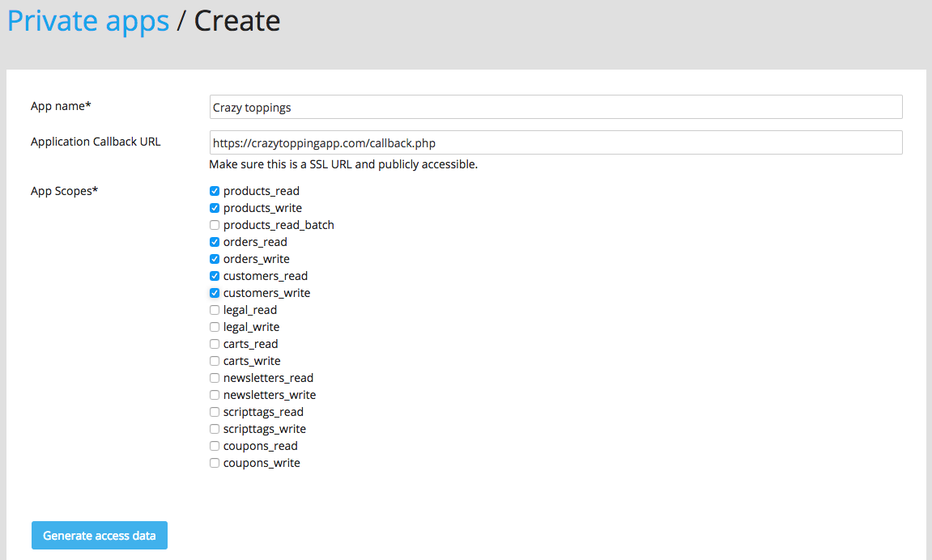Image resolution: width=932 pixels, height=560 pixels.
Task: Click Generate access data button
Action: tap(100, 535)
